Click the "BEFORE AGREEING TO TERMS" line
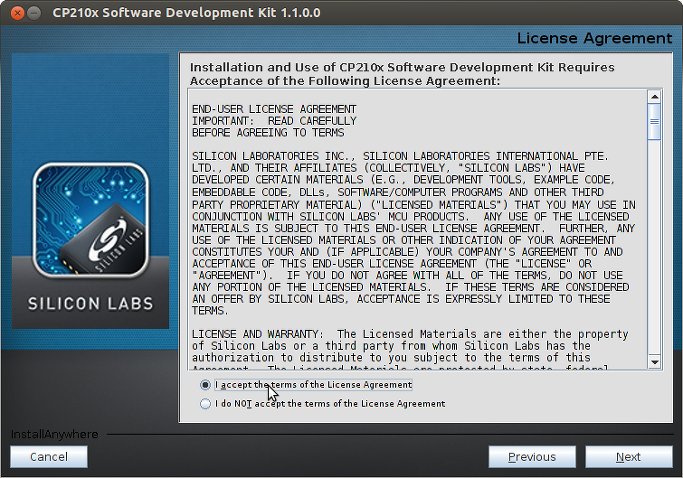The width and height of the screenshot is (683, 478). [x=268, y=132]
